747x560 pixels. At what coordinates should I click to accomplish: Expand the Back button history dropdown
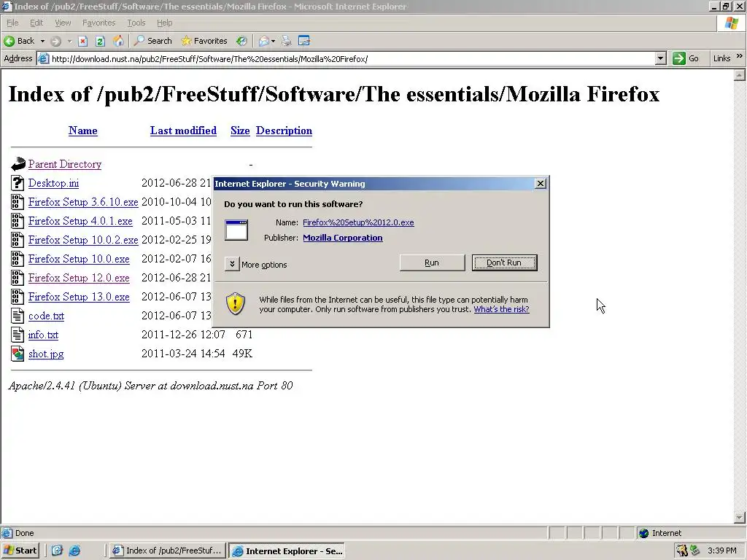[x=42, y=41]
